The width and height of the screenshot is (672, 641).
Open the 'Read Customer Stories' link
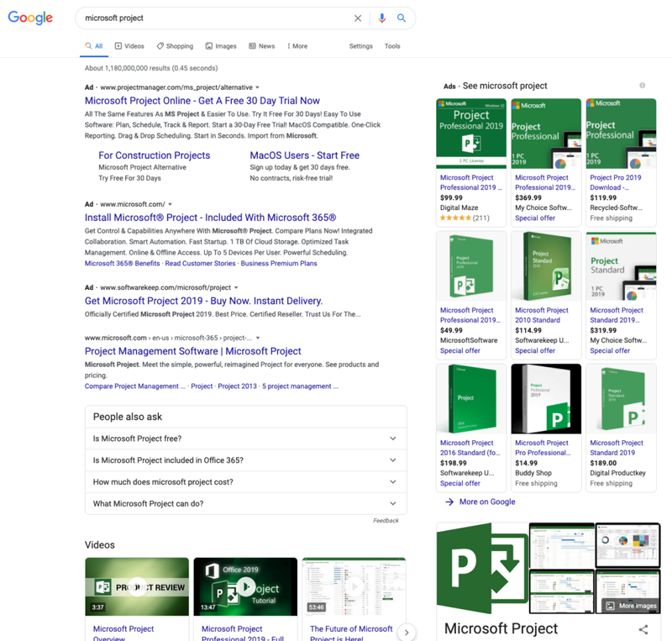point(200,263)
